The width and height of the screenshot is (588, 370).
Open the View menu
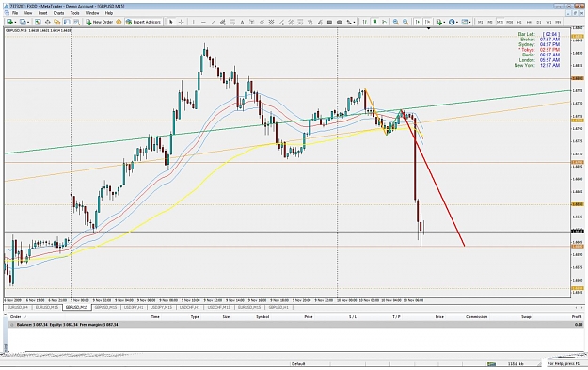(x=28, y=13)
